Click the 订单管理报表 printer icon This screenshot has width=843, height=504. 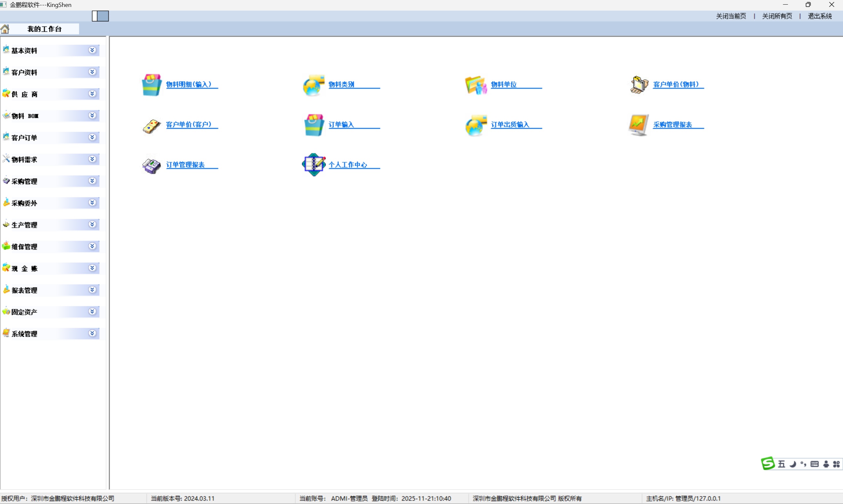(152, 166)
